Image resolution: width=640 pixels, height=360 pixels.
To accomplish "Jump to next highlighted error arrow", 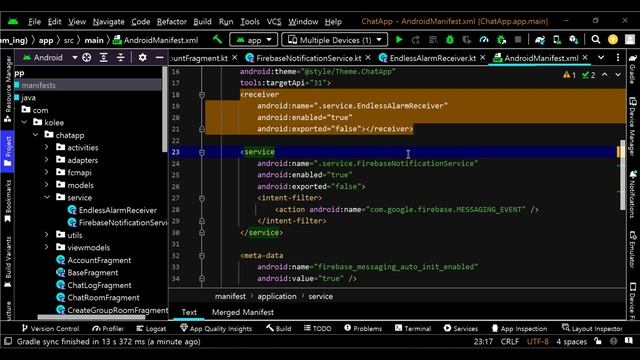I will [x=618, y=75].
